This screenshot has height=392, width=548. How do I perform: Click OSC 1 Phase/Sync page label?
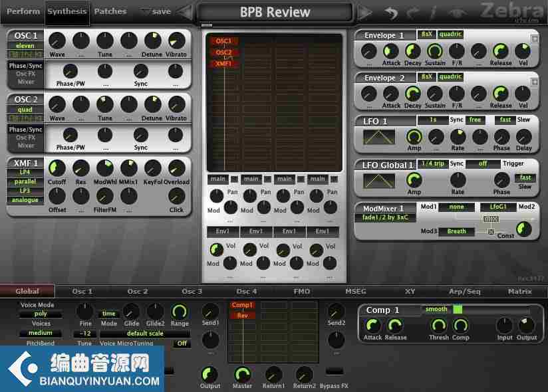click(25, 66)
